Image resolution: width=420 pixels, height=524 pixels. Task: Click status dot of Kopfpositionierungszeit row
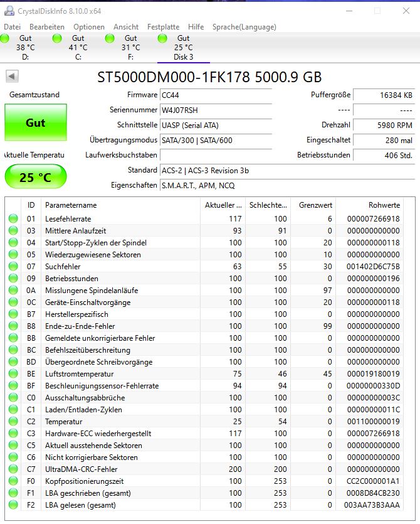[x=13, y=481]
